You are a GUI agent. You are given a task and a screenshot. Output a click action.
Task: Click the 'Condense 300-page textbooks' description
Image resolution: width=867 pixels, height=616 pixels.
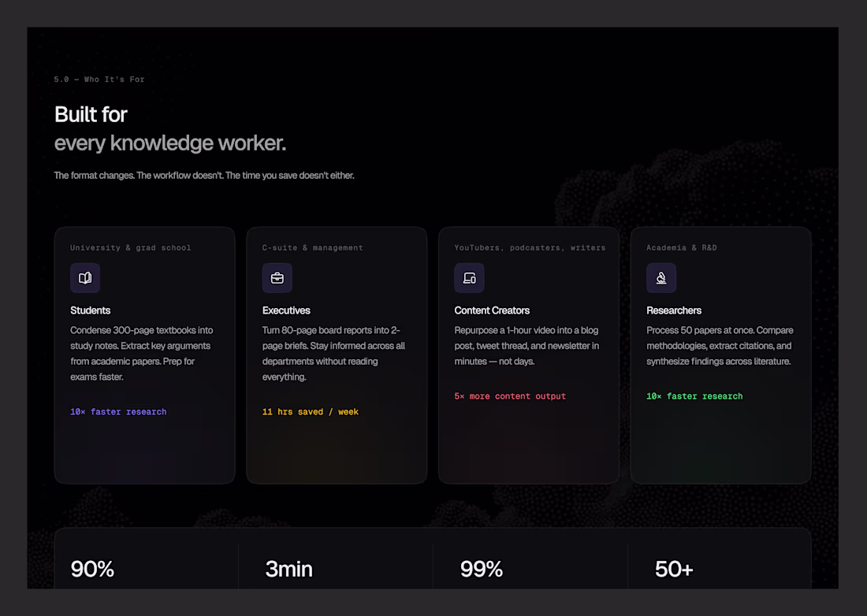click(x=142, y=354)
